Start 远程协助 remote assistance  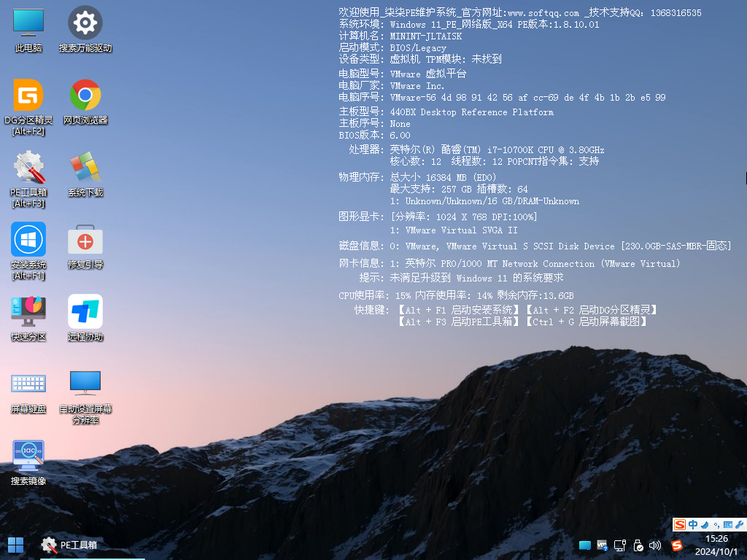click(85, 309)
